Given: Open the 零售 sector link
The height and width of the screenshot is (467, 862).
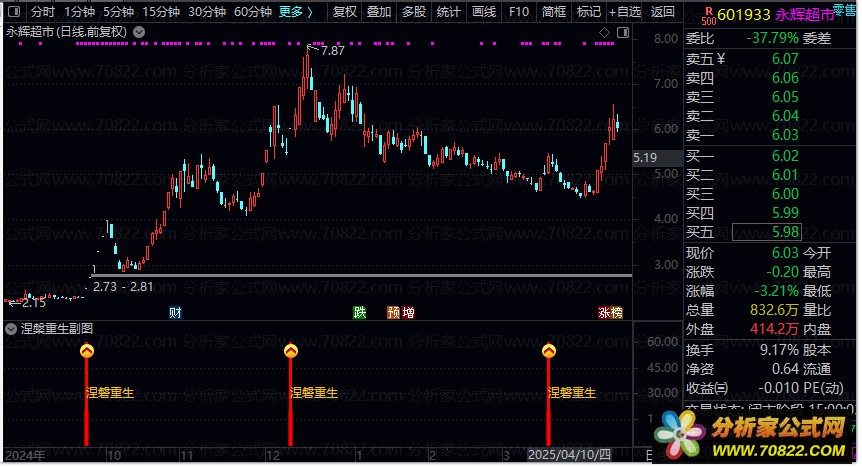Looking at the screenshot, I should pos(844,9).
